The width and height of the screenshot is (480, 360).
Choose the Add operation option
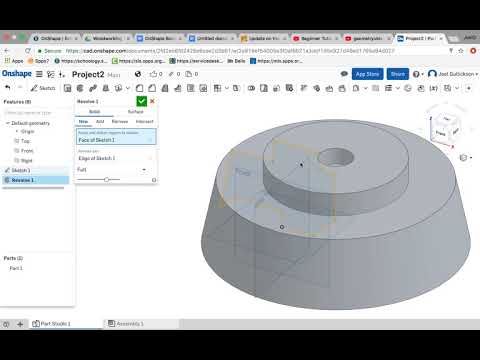pos(100,122)
